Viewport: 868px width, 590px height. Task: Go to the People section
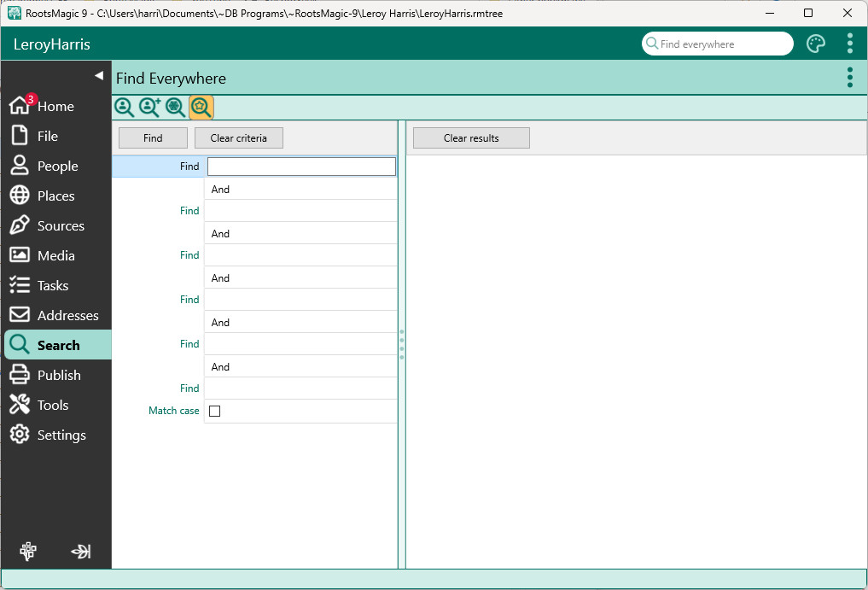point(57,166)
